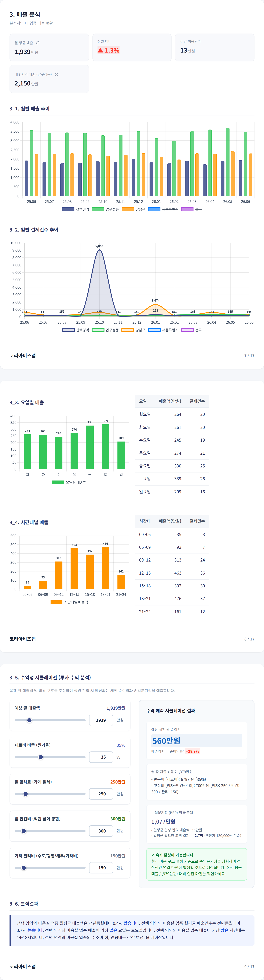Click the 3_6. 분석결과 heading

pos(24,904)
